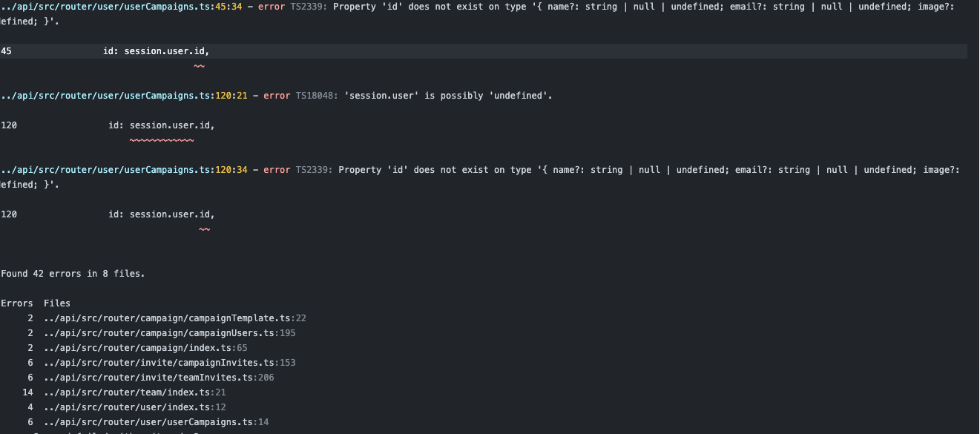Viewport: 980px width, 434px height.
Task: Click the error count 14 for team/index.ts
Action: (x=28, y=392)
